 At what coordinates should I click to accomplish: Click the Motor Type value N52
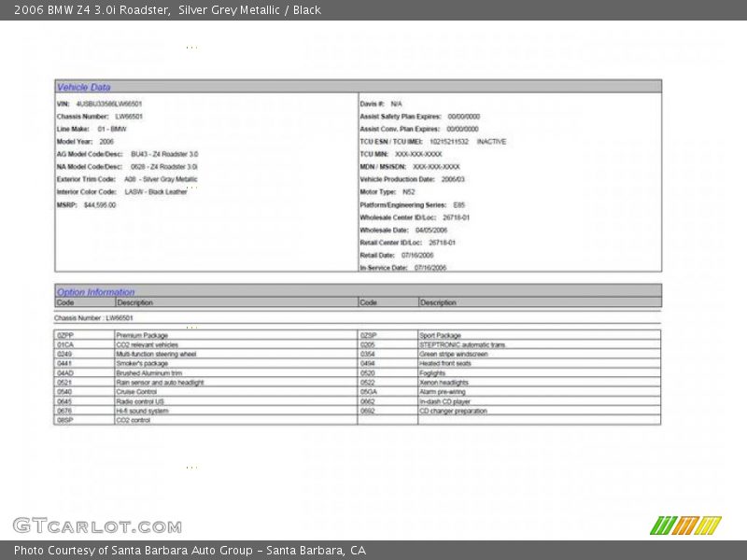tap(409, 192)
